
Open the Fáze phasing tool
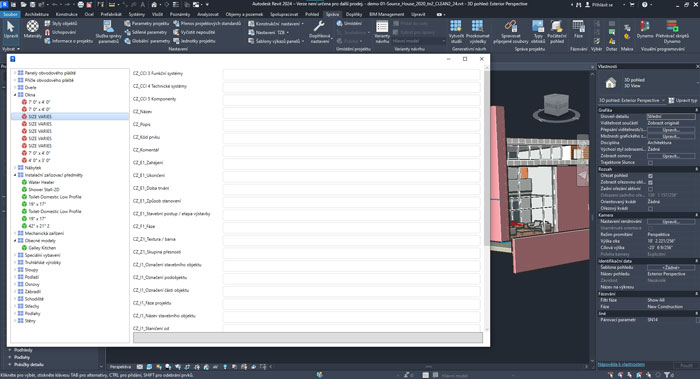point(578,29)
